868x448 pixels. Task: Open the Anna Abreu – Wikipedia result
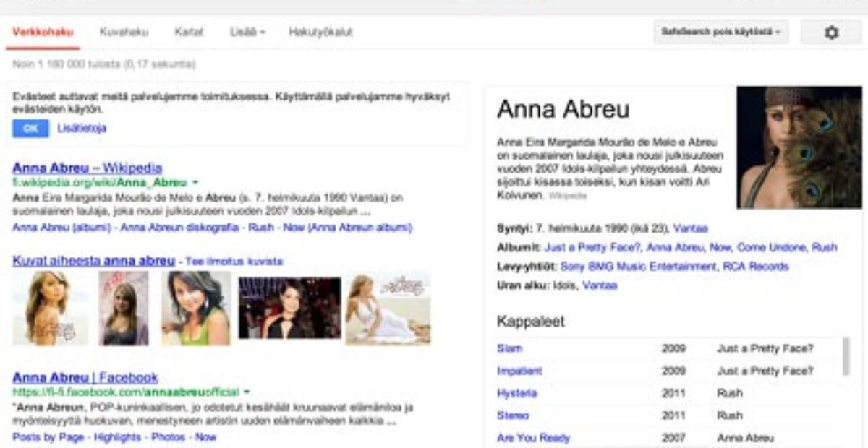click(88, 168)
